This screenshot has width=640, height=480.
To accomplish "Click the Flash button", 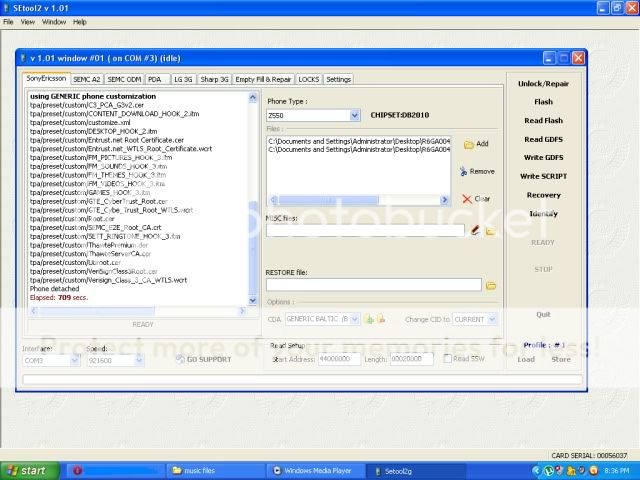I will pos(543,102).
